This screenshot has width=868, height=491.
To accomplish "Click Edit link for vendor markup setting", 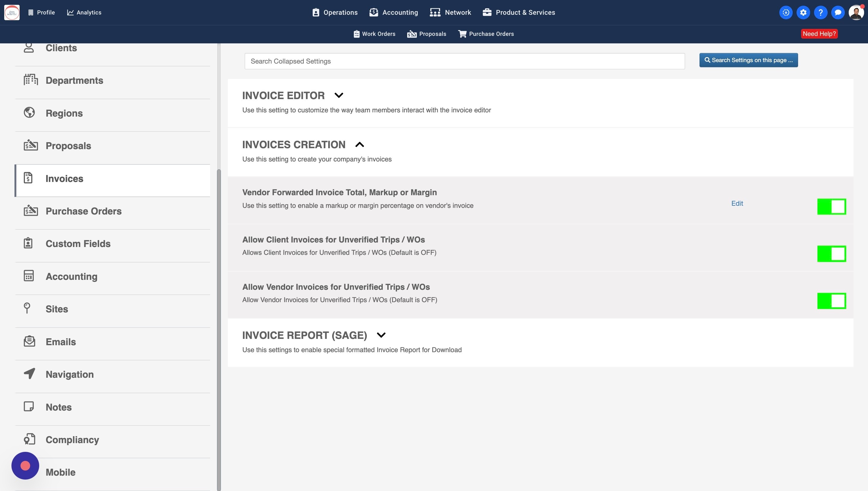I will tap(737, 203).
